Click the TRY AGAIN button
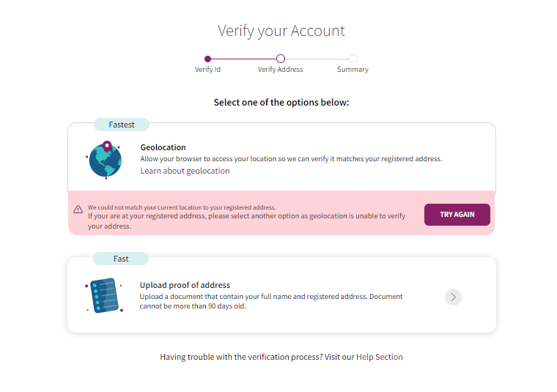The height and width of the screenshot is (392, 557). point(457,215)
